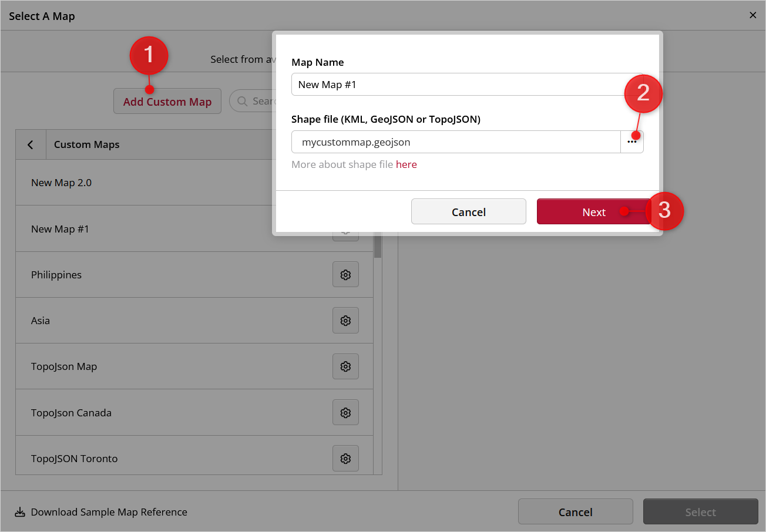Click the download icon beside Download Sample Map Reference
This screenshot has width=766, height=532.
pyautogui.click(x=19, y=511)
